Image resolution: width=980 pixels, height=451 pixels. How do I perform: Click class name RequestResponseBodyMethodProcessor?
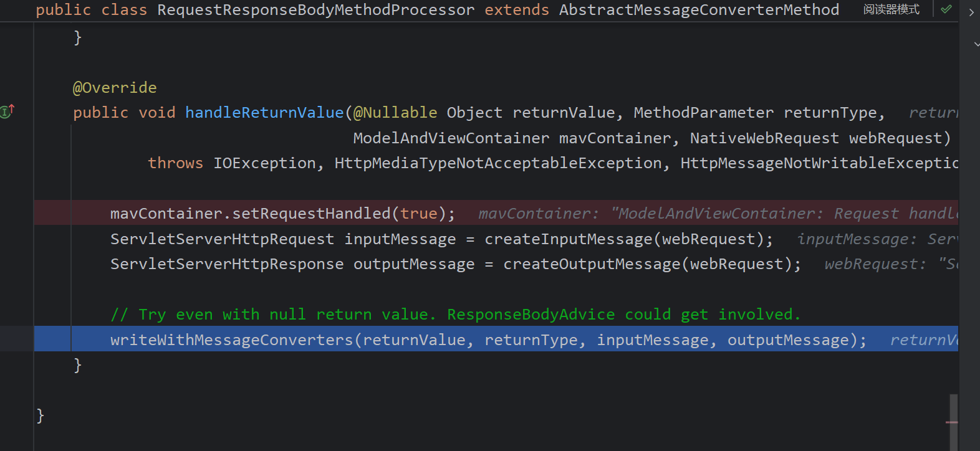pyautogui.click(x=316, y=10)
